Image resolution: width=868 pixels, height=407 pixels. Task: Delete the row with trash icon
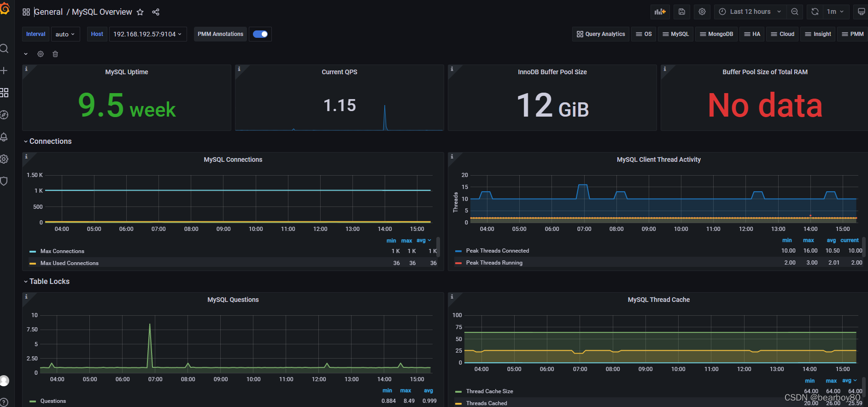coord(55,54)
